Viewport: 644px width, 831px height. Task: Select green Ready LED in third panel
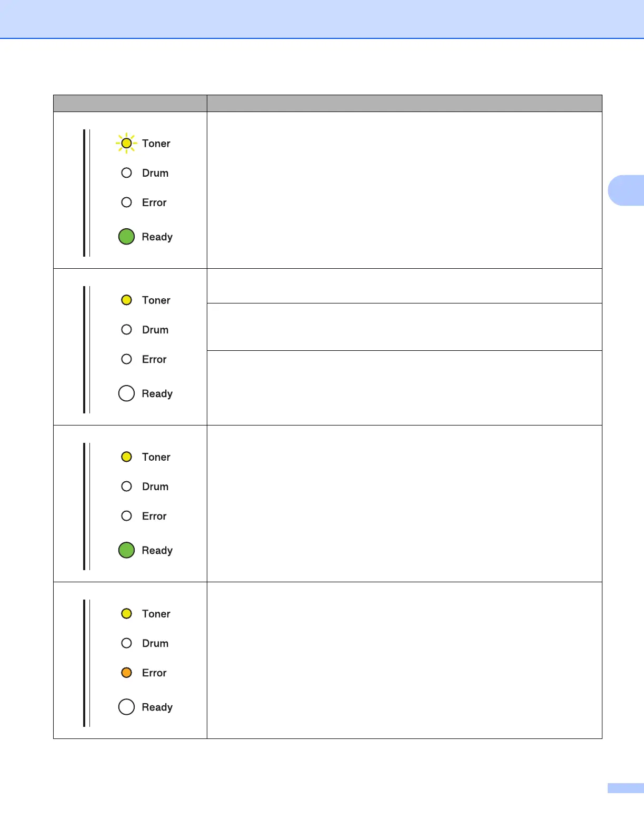126,550
